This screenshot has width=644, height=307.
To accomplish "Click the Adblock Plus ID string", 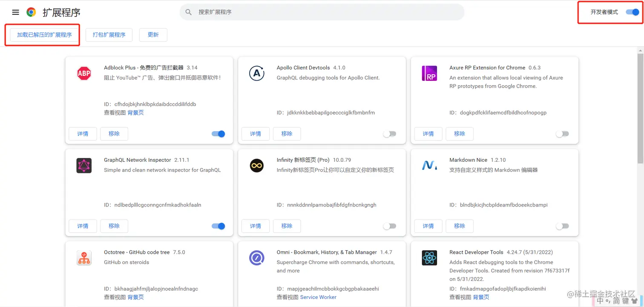I will point(155,104).
